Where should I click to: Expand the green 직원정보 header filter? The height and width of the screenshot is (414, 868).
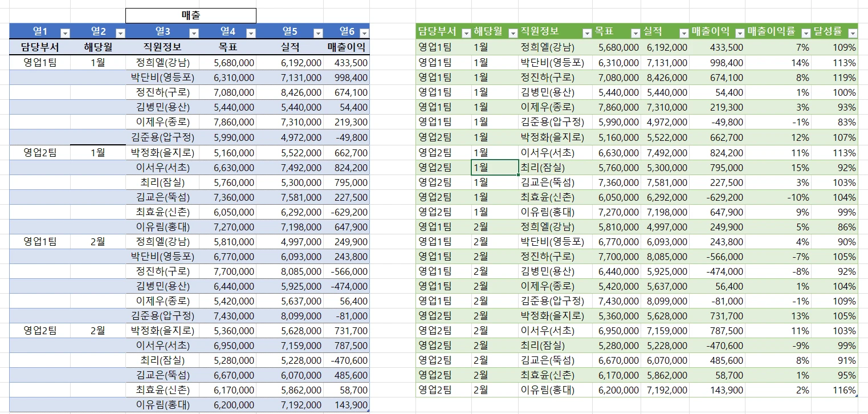tap(586, 33)
